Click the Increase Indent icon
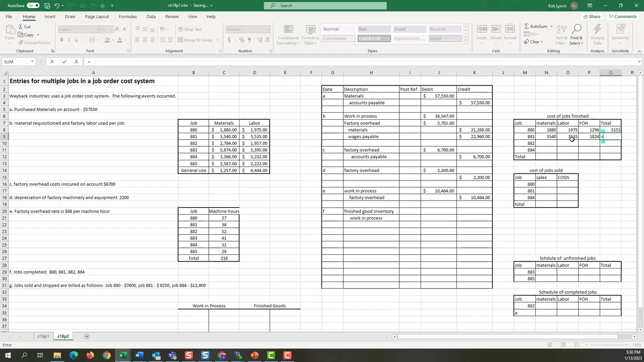 click(170, 40)
